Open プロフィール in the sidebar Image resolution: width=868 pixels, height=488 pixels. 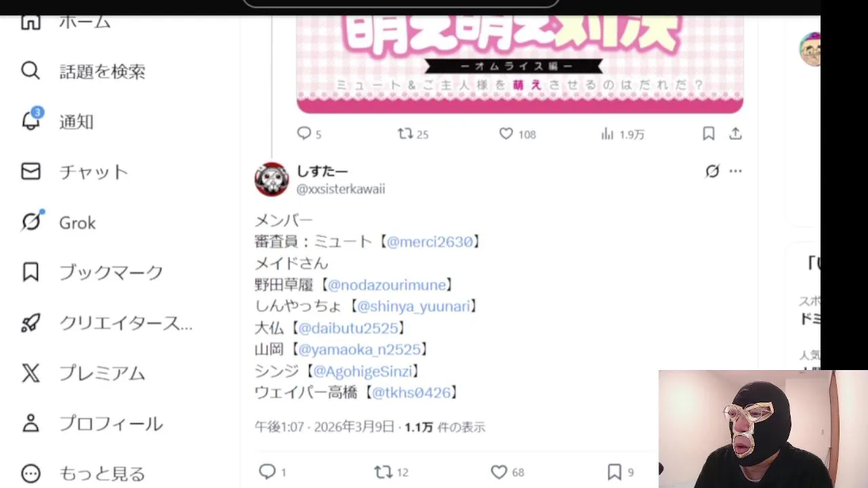pyautogui.click(x=92, y=424)
